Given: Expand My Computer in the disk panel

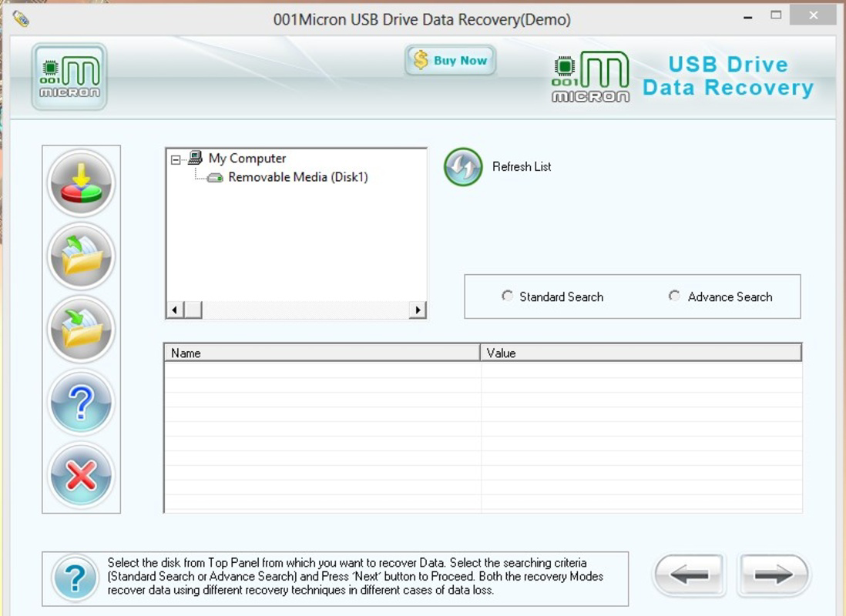Looking at the screenshot, I should (176, 158).
